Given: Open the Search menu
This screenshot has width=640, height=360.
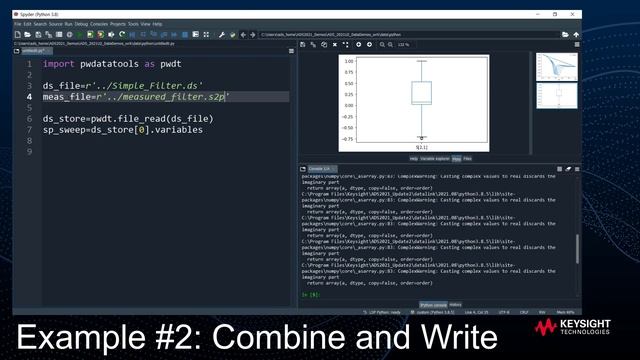Looking at the screenshot, I should pos(40,24).
